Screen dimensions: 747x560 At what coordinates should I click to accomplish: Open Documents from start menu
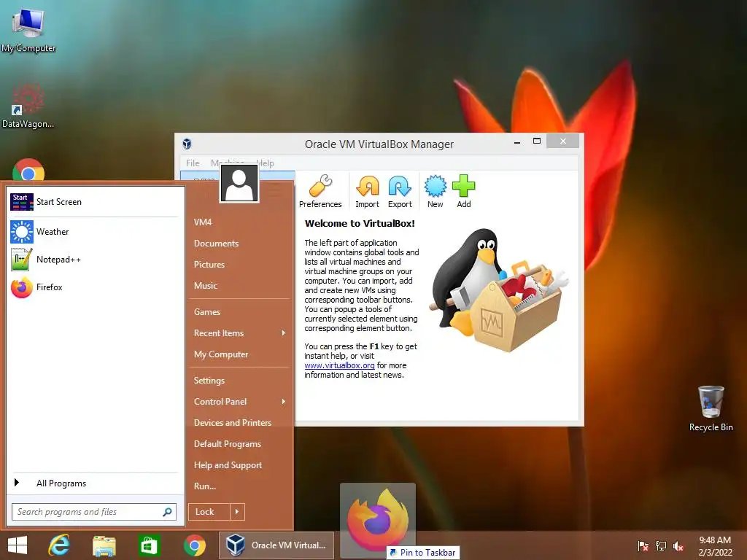click(x=216, y=244)
